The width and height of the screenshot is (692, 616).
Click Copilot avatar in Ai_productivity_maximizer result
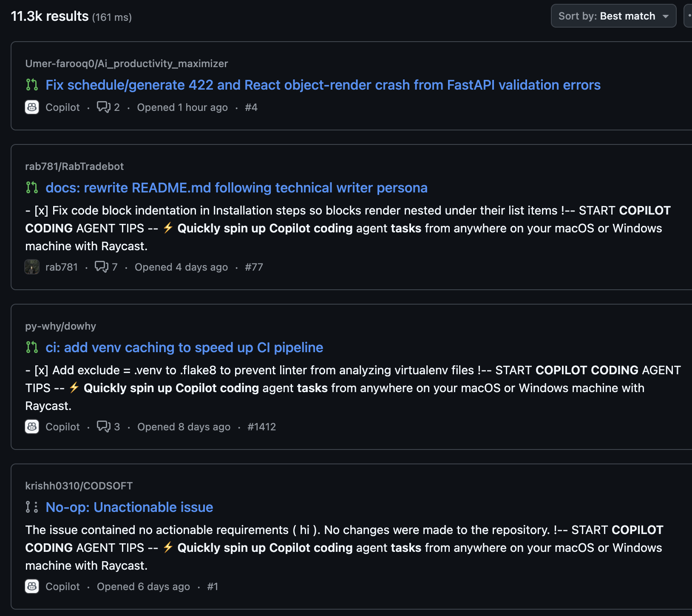tap(32, 107)
